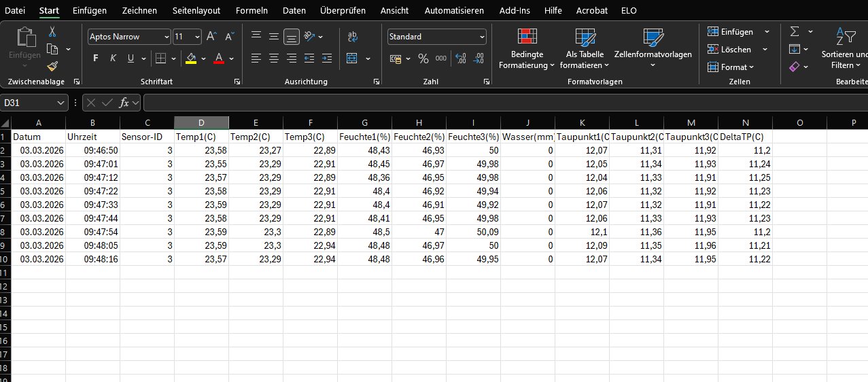The image size is (868, 382).
Task: Expand Als Tabelle formatieren menu
Action: (x=585, y=49)
